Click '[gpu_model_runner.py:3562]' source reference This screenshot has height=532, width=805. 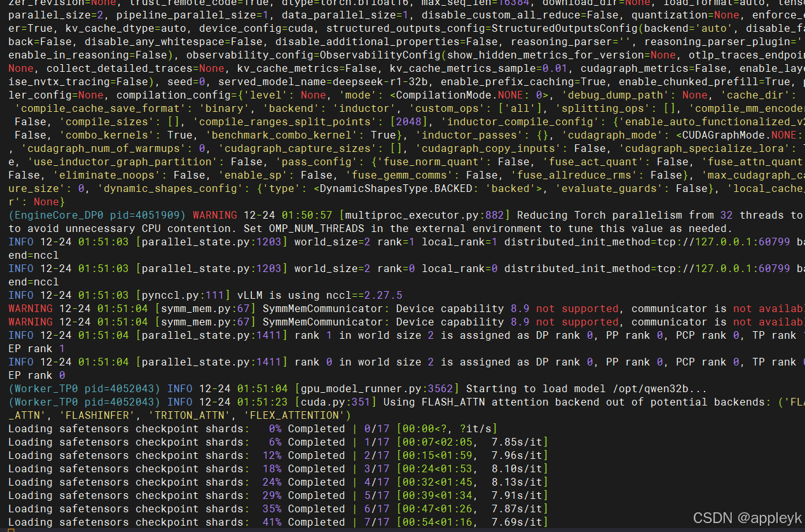376,388
